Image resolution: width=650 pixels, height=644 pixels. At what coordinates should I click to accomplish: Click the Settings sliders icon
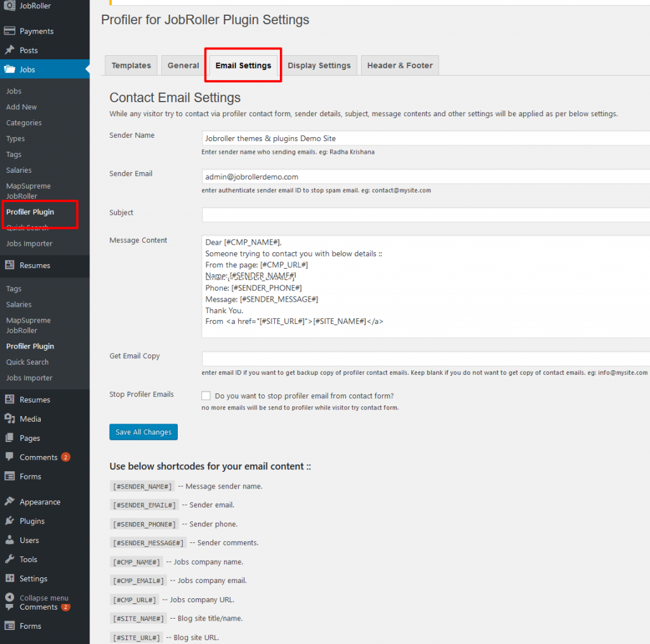point(10,579)
